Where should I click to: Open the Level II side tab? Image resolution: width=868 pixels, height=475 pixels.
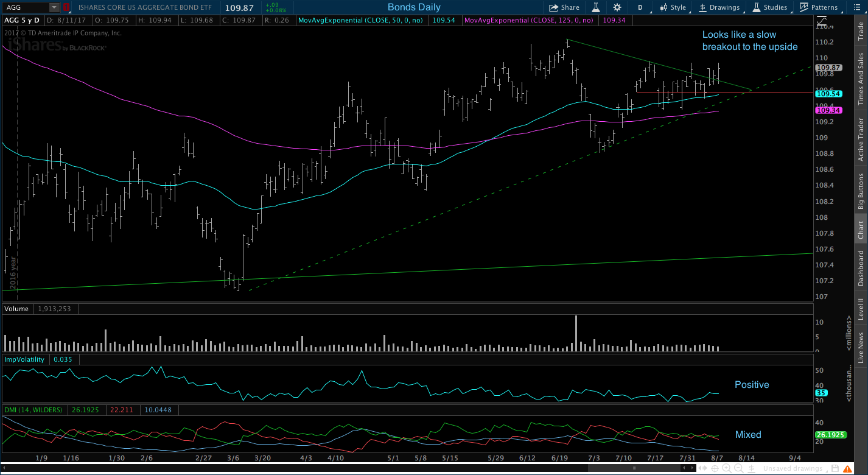[x=861, y=309]
